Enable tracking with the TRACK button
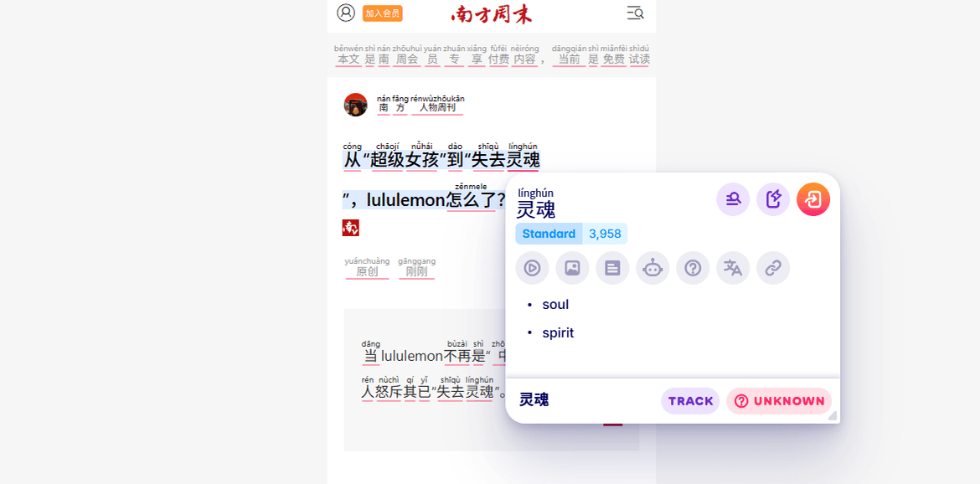Screen dimensions: 980x484 click(x=690, y=401)
